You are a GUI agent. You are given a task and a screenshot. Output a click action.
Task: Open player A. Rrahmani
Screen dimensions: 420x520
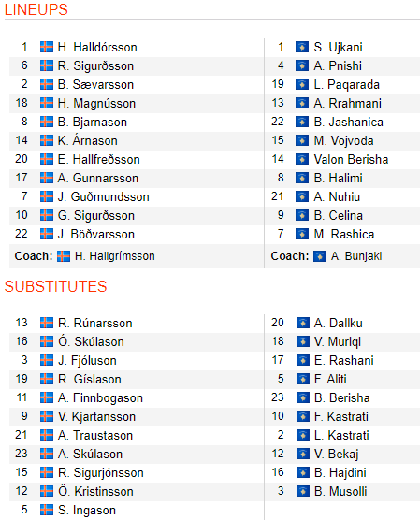pos(347,103)
